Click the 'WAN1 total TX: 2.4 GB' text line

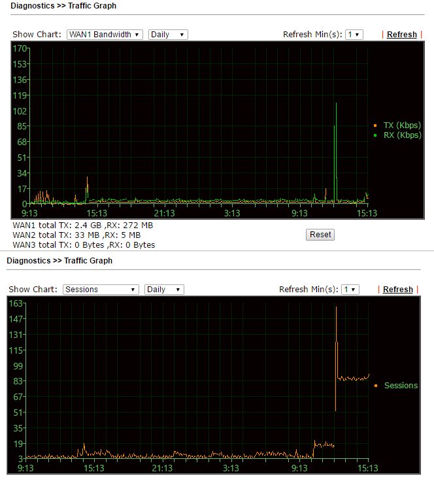[x=82, y=226]
